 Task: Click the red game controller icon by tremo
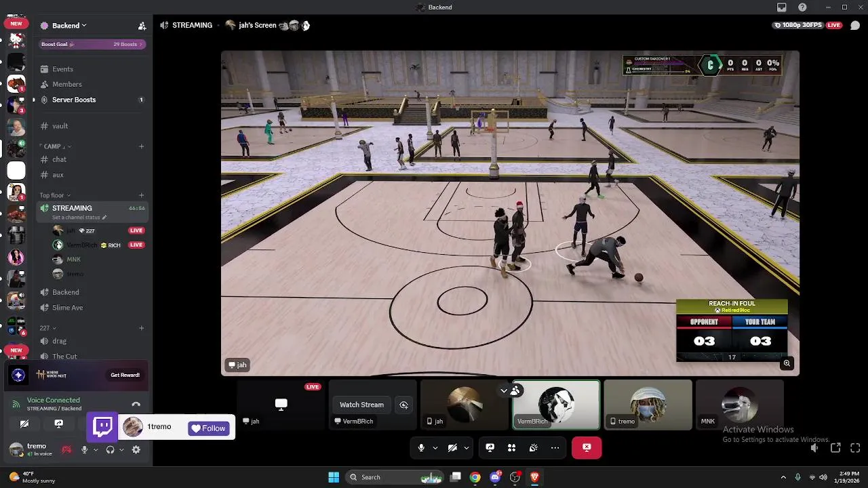(66, 449)
